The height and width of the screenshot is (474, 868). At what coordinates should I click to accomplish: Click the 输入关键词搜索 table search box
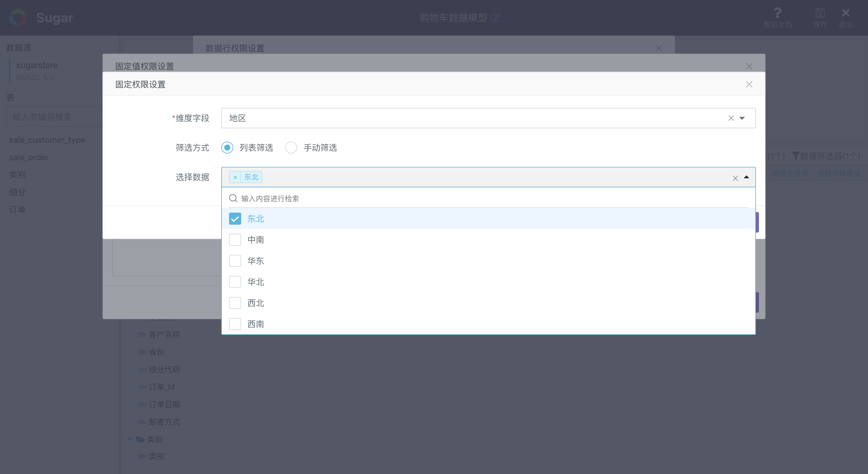[54, 117]
